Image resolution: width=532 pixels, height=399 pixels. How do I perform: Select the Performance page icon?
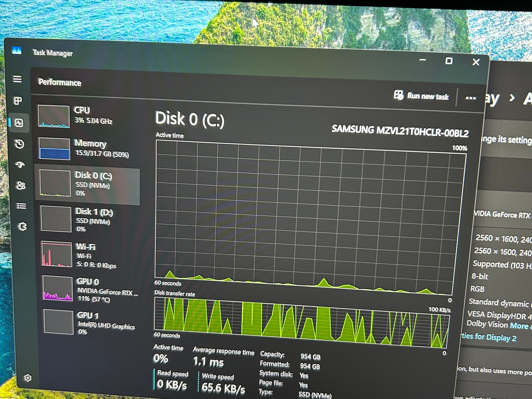tap(19, 123)
